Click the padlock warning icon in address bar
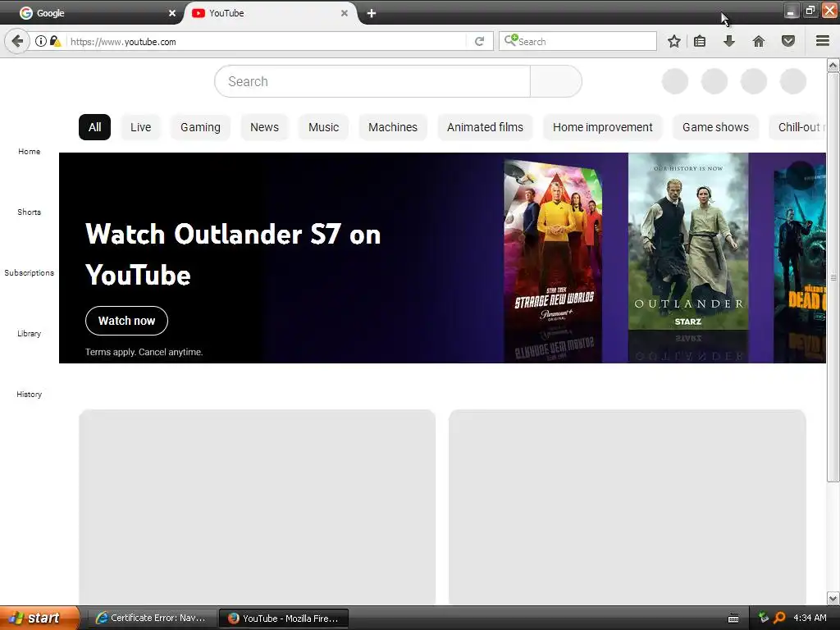 pos(55,41)
